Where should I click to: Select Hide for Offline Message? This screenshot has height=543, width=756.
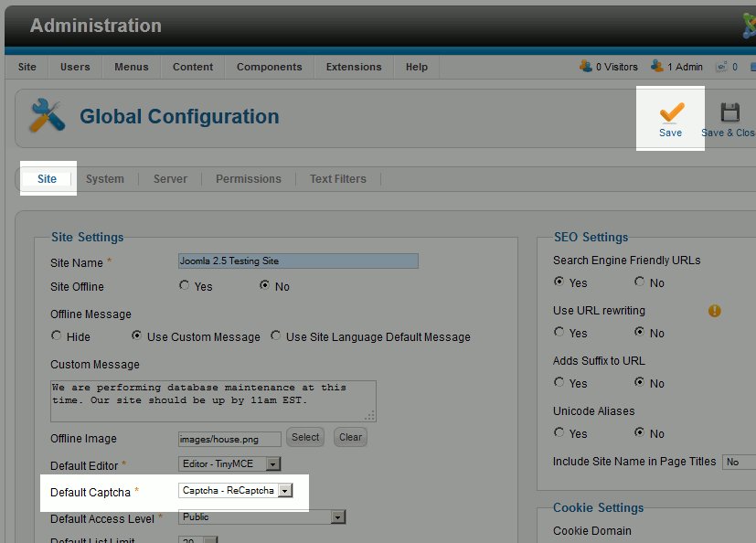click(57, 336)
